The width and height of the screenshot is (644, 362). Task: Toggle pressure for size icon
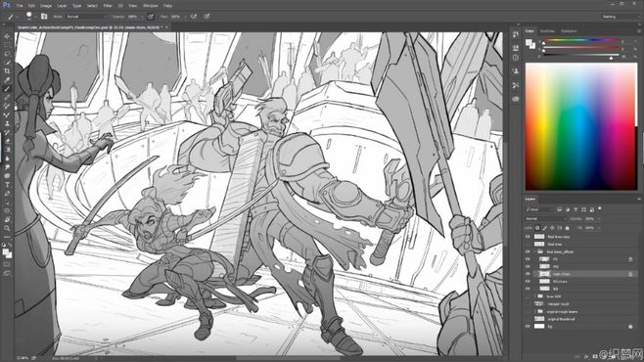click(x=207, y=17)
